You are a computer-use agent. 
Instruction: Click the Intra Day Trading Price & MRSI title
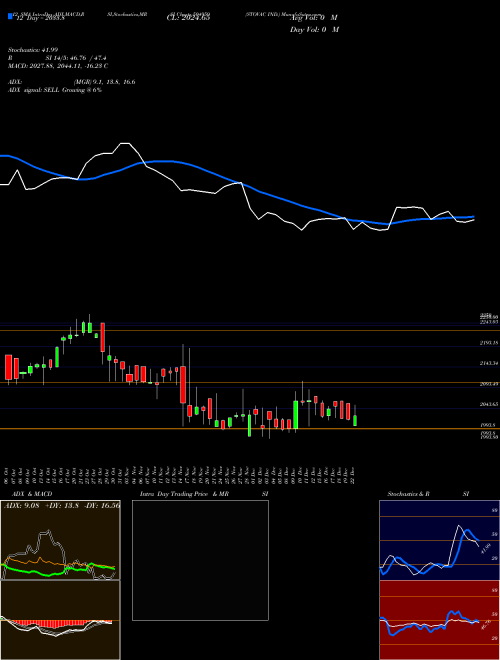(204, 494)
